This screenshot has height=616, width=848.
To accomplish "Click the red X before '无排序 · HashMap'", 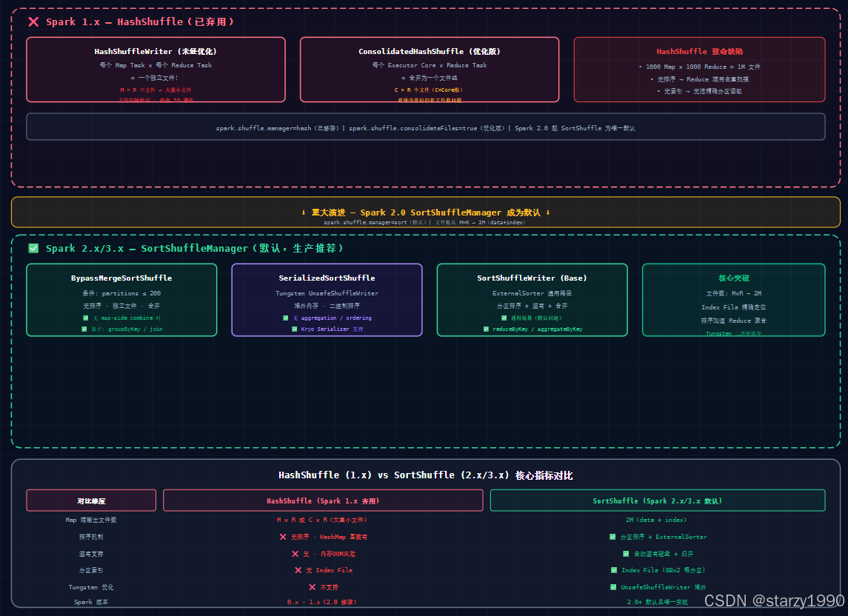I will tap(283, 537).
